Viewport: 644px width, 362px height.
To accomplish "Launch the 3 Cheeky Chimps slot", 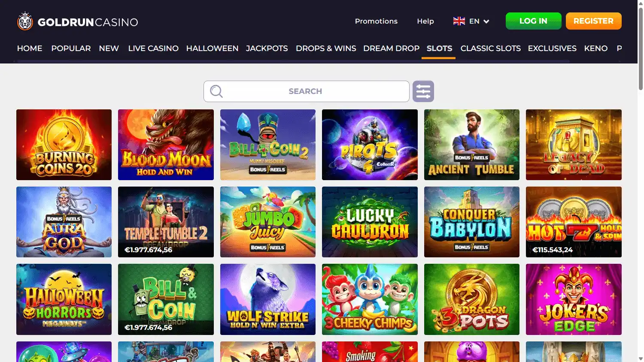I will pos(370,299).
